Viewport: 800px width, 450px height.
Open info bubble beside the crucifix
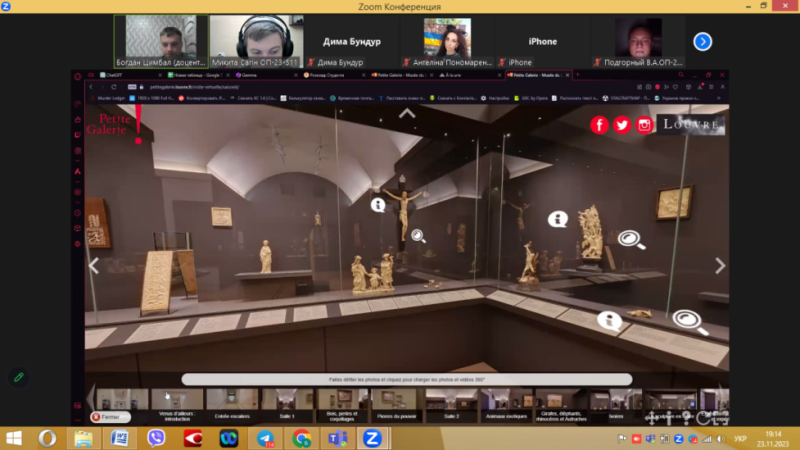point(378,205)
